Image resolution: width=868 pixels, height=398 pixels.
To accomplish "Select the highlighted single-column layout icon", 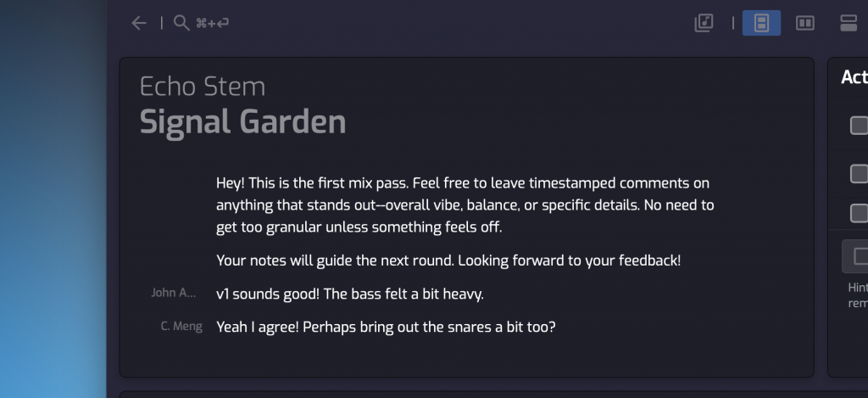I will 761,23.
